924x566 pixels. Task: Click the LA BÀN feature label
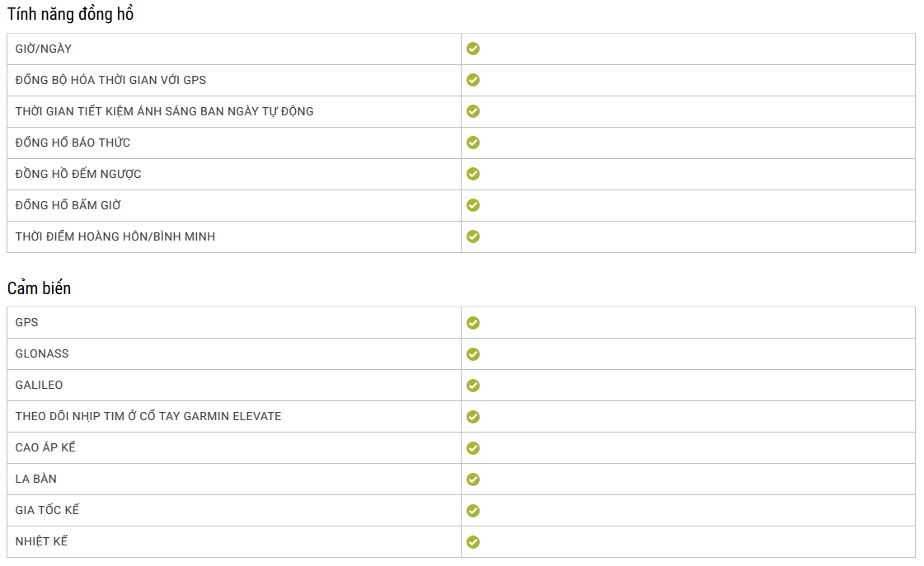[x=36, y=479]
